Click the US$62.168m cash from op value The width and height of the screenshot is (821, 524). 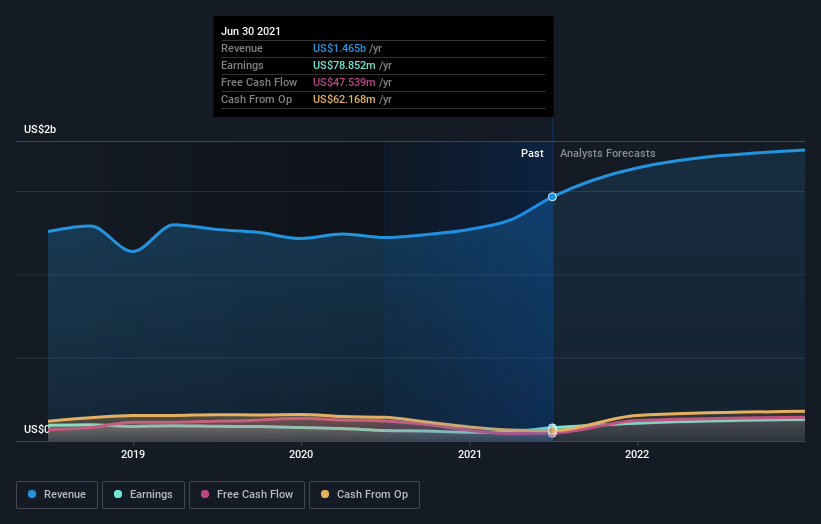pyautogui.click(x=344, y=99)
